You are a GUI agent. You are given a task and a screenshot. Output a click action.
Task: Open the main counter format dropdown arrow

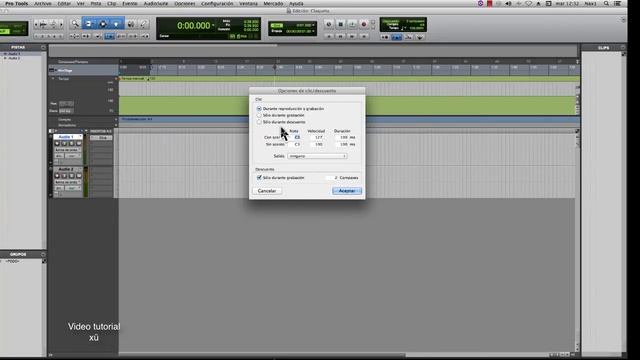coord(213,26)
